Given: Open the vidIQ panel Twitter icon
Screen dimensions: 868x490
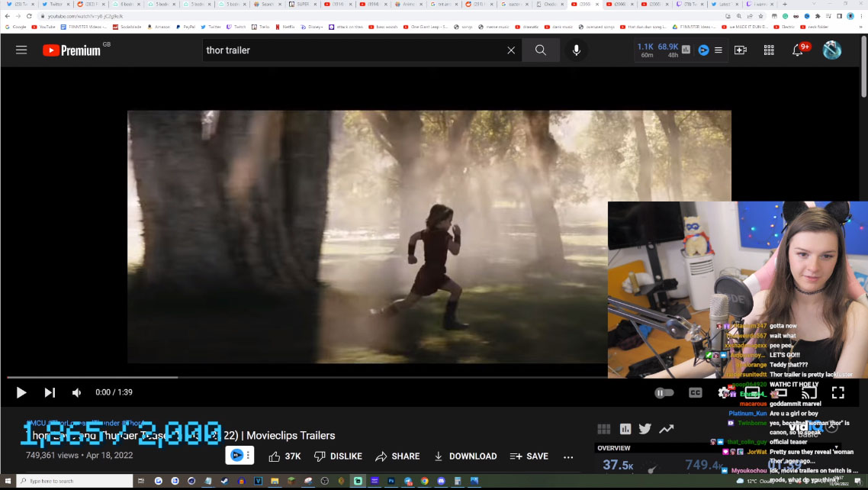Looking at the screenshot, I should click(x=645, y=428).
